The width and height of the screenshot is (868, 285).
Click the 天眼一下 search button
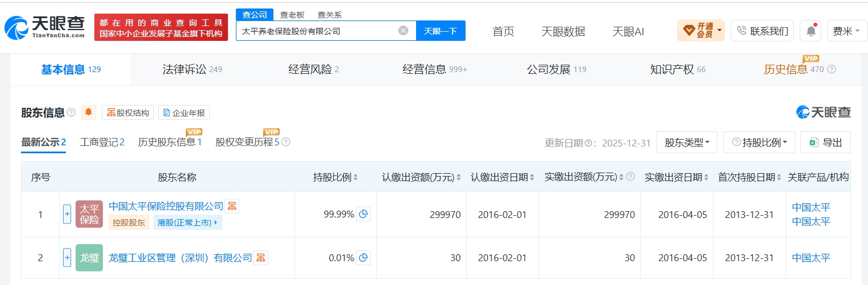pyautogui.click(x=441, y=31)
